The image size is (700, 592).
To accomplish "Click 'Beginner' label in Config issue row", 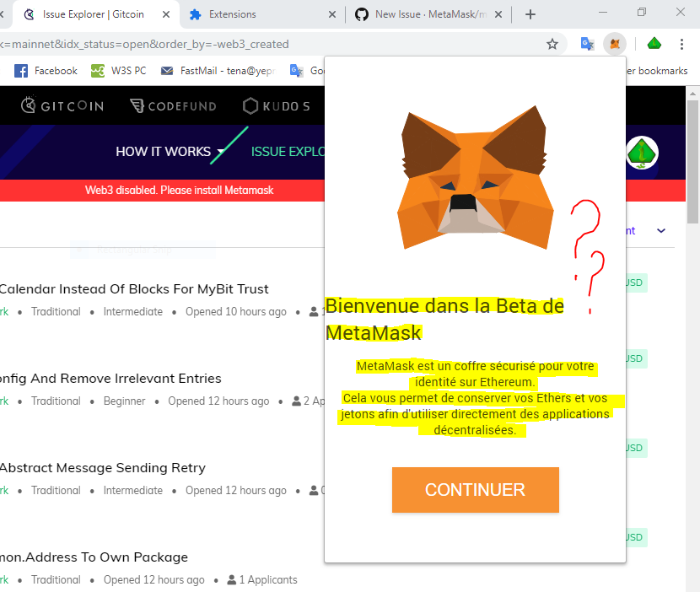I will [x=124, y=401].
